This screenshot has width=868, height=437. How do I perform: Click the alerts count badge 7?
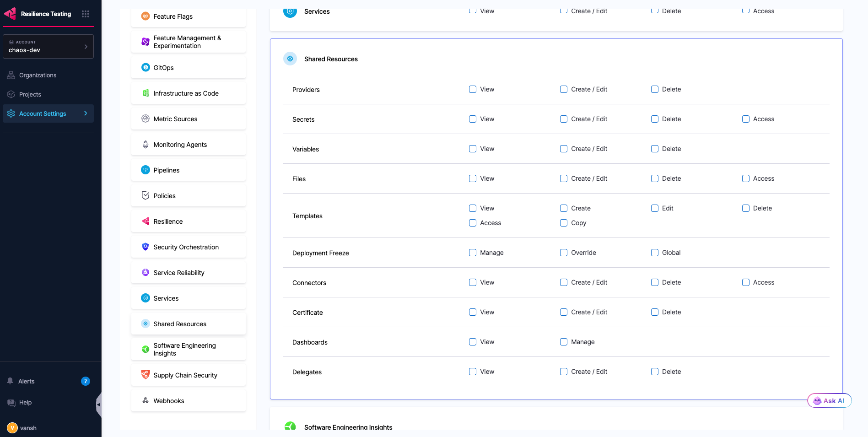86,381
